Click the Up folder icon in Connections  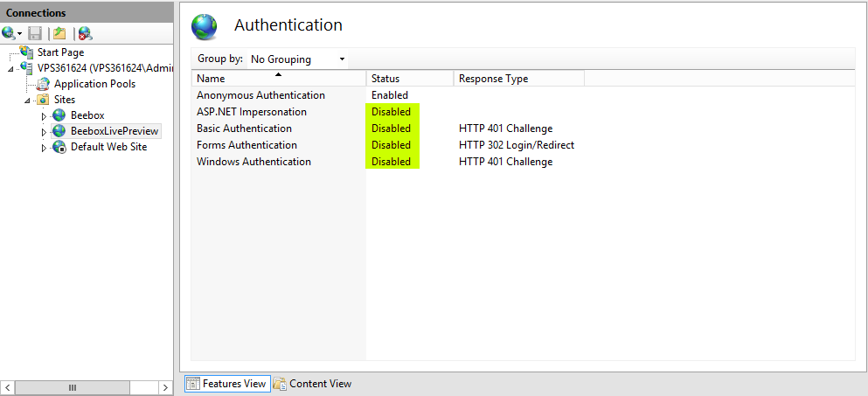59,33
